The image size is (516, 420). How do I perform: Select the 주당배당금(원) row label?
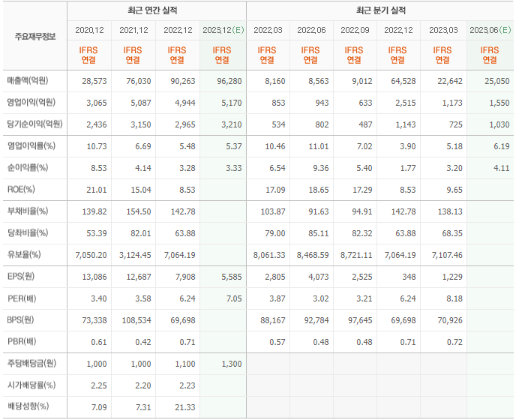pyautogui.click(x=31, y=364)
